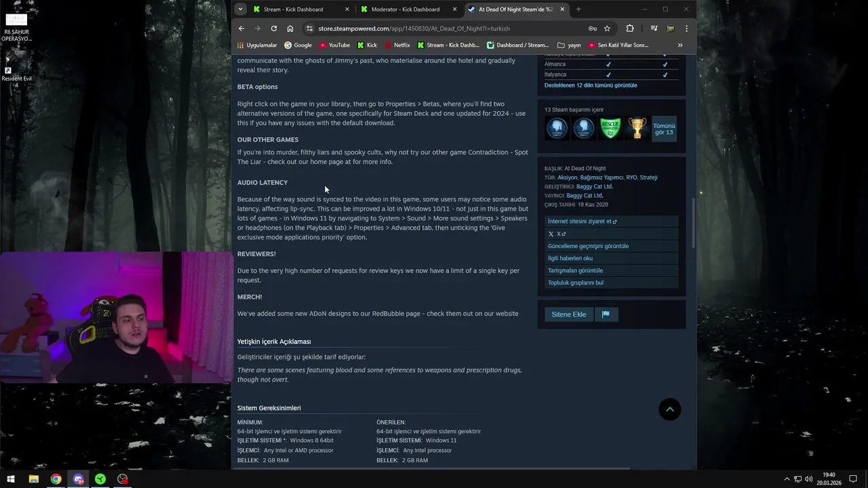Open the Strateji genre link
The width and height of the screenshot is (868, 488).
coord(648,178)
